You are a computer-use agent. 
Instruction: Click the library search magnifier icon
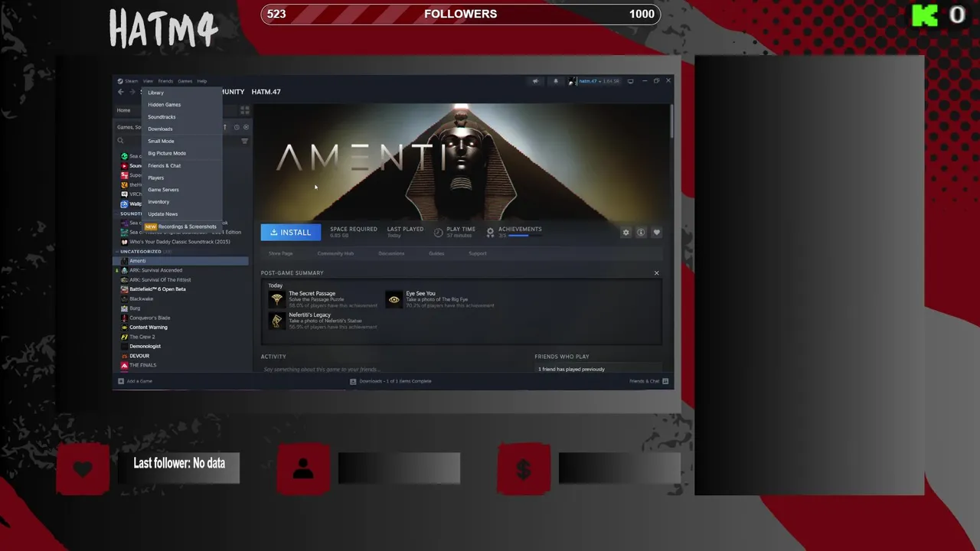pyautogui.click(x=120, y=141)
